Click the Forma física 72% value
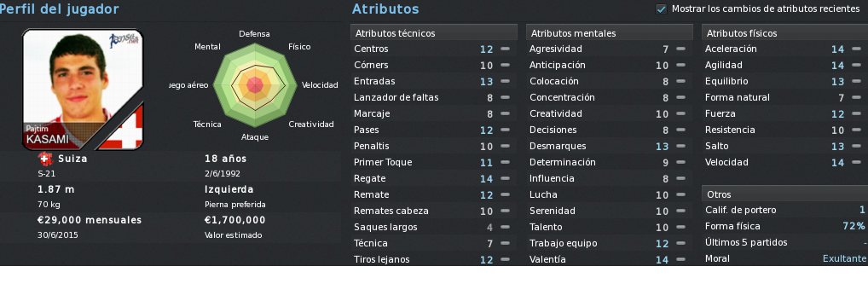The height and width of the screenshot is (307, 868). click(854, 226)
